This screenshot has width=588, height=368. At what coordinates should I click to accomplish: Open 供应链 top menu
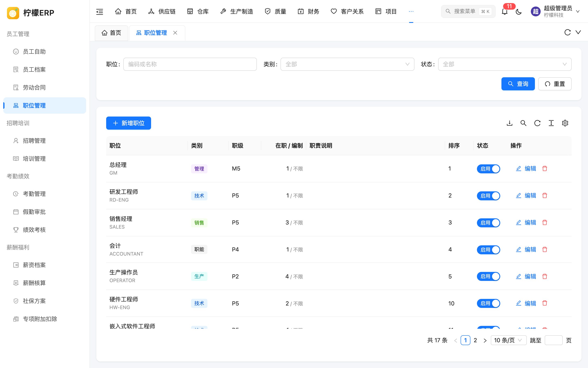point(162,11)
